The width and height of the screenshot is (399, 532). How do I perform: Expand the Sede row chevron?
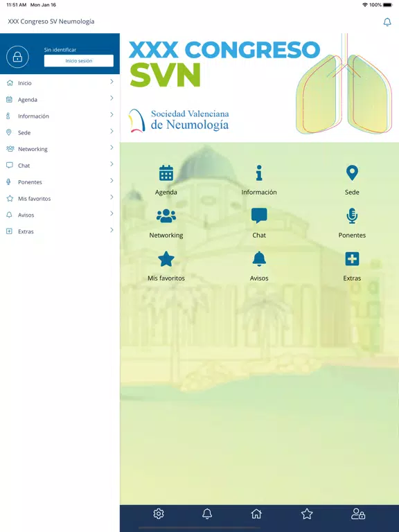[112, 132]
